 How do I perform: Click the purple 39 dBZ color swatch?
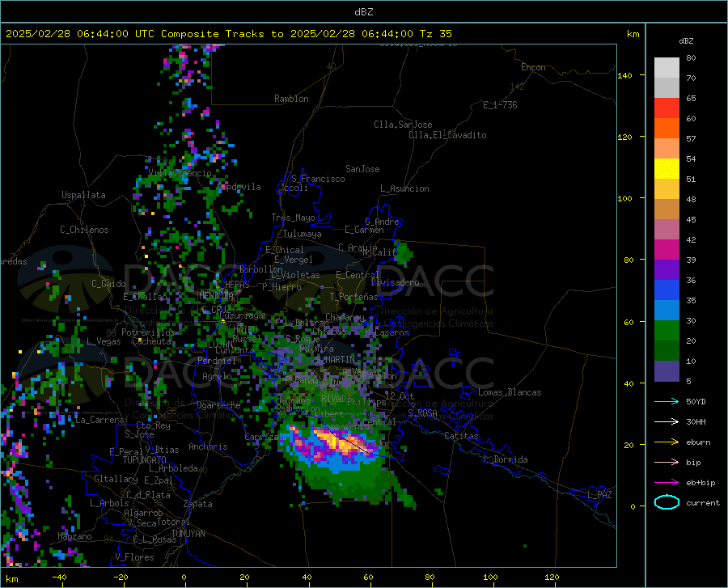(x=667, y=270)
